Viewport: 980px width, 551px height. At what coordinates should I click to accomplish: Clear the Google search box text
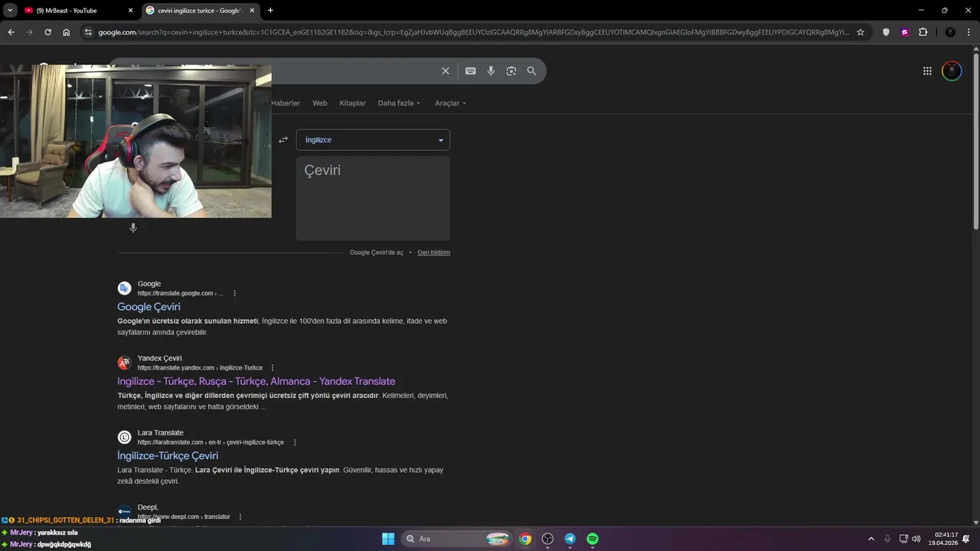click(446, 70)
